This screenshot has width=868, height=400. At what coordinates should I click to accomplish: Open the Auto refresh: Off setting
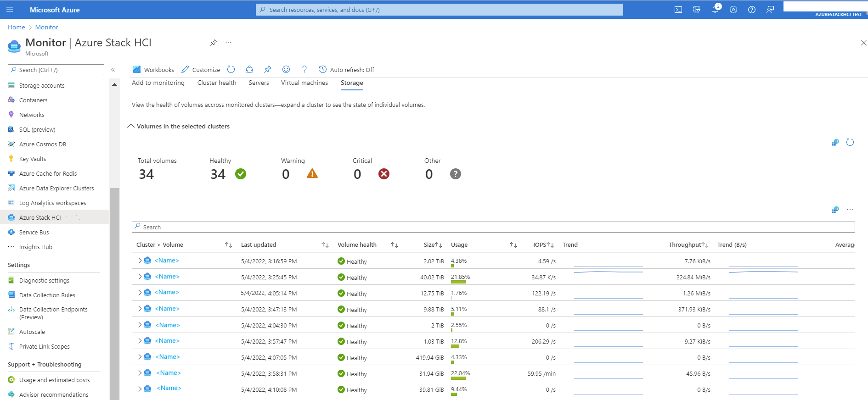tap(347, 70)
